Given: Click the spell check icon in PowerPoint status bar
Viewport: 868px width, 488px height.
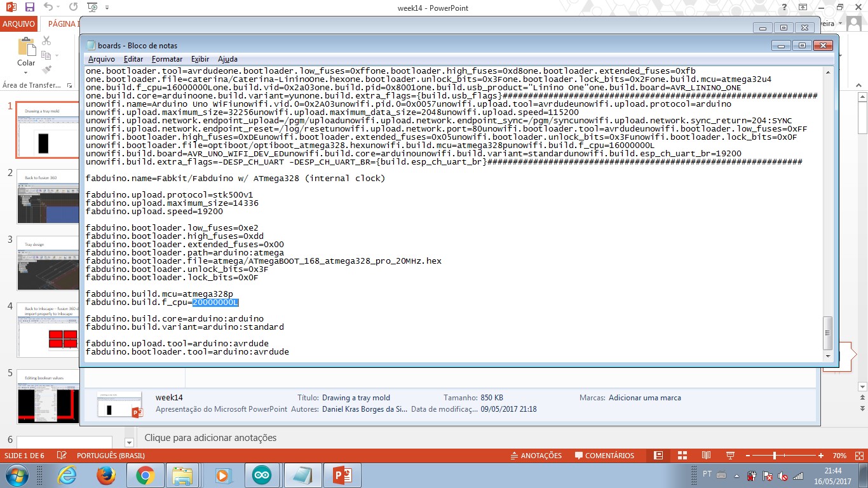Looking at the screenshot, I should 62,456.
